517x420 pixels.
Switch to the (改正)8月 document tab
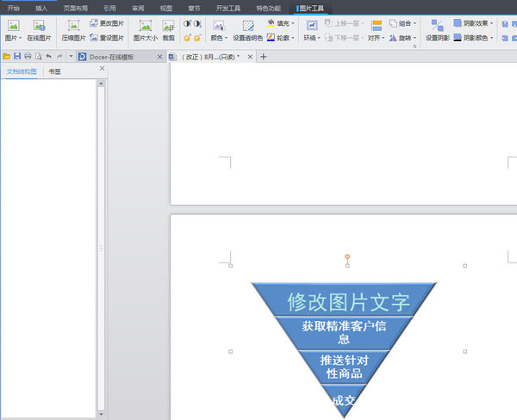[x=210, y=57]
